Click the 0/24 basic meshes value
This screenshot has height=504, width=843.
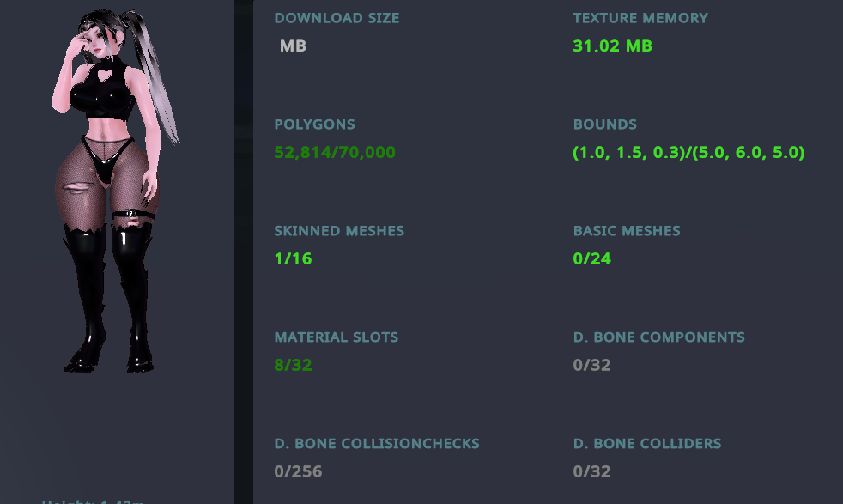pyautogui.click(x=592, y=258)
